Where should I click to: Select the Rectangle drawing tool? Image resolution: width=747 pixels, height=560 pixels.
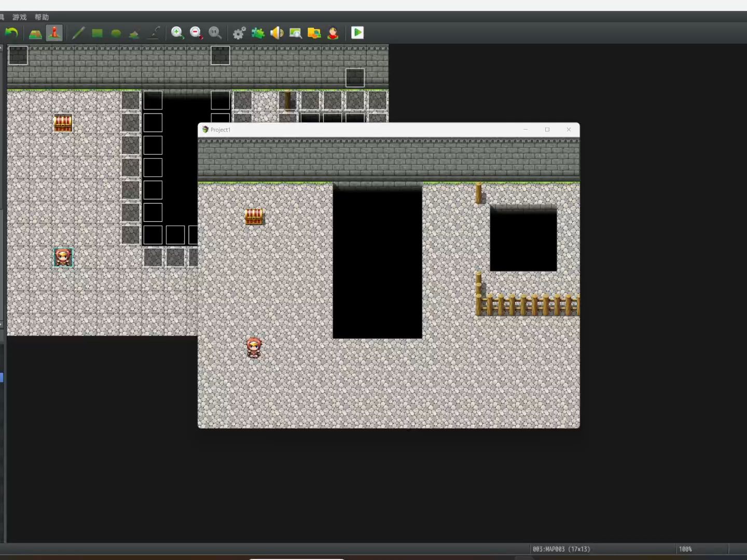pos(97,33)
